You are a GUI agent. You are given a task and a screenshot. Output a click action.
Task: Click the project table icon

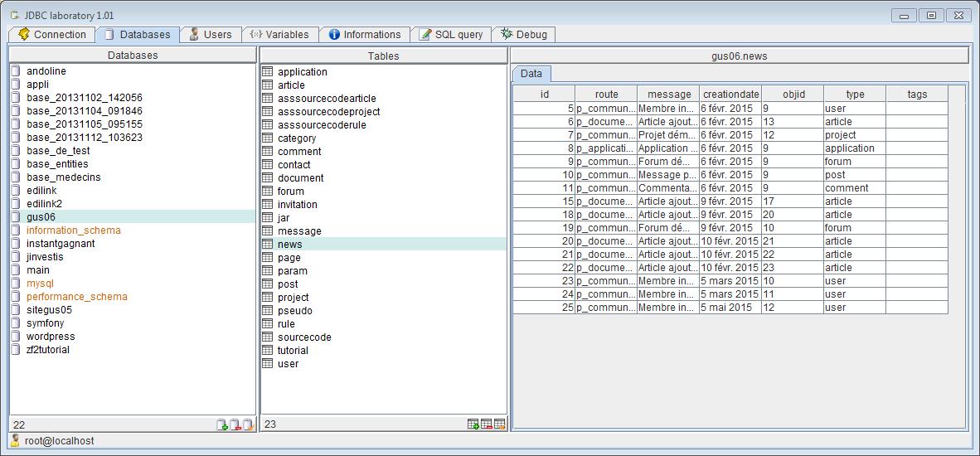tap(268, 297)
